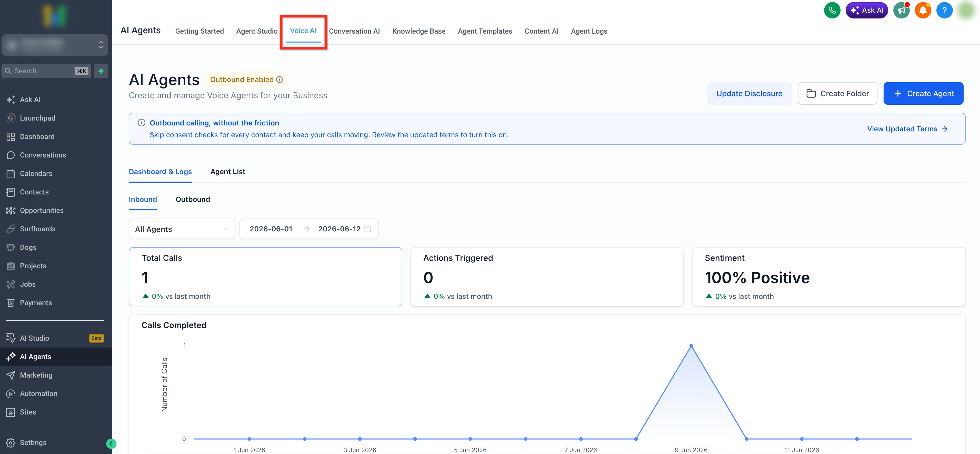Open the Agent Studio tab
980x454 pixels.
coord(257,31)
